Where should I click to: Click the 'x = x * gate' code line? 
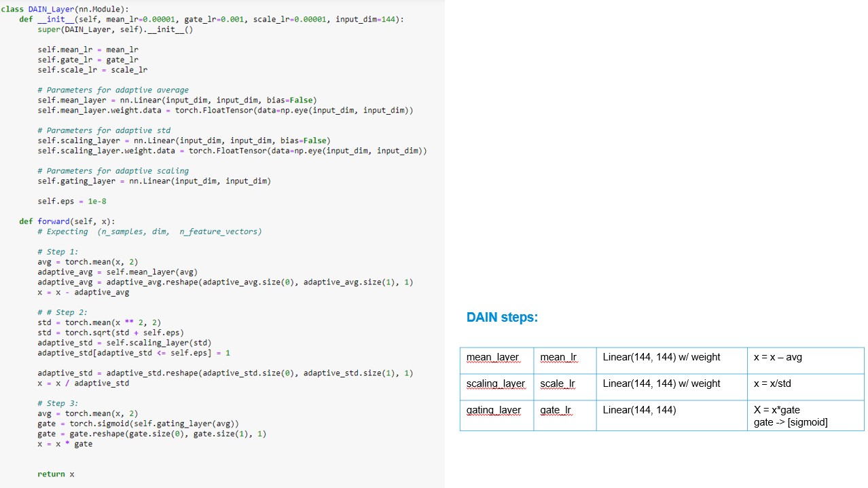click(x=65, y=444)
